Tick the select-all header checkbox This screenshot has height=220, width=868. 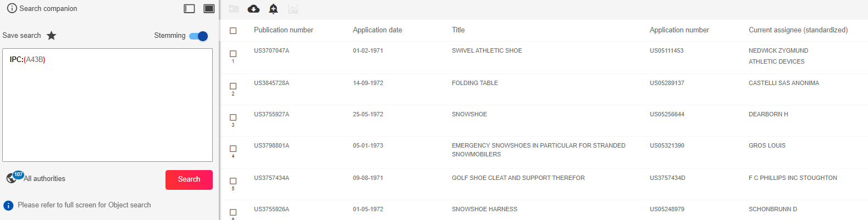pyautogui.click(x=233, y=31)
